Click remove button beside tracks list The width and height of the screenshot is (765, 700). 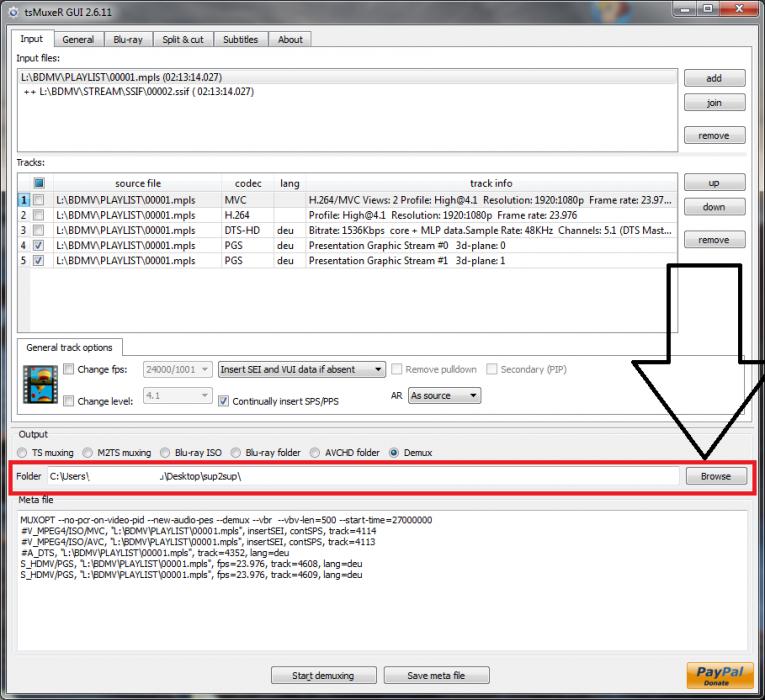[714, 240]
